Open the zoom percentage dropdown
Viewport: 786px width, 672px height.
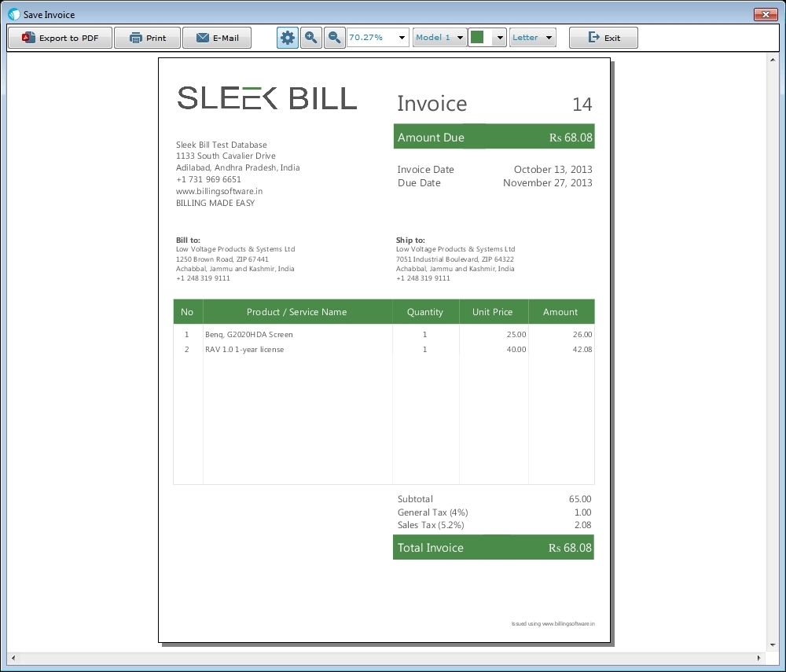(x=402, y=38)
